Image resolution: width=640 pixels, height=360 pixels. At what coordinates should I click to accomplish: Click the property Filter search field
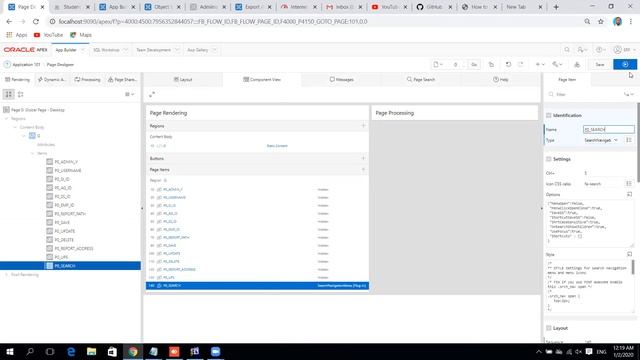[x=584, y=94]
